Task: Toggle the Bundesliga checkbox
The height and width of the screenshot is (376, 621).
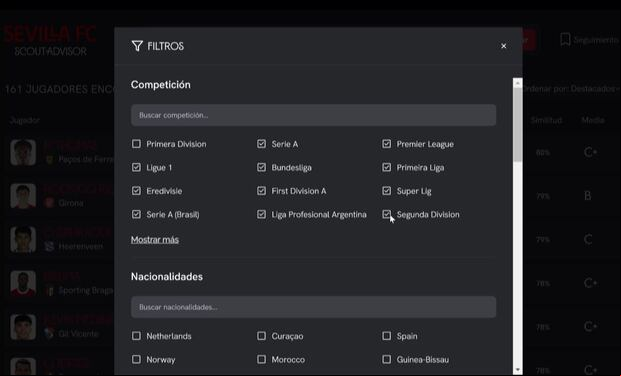Action: coord(261,167)
